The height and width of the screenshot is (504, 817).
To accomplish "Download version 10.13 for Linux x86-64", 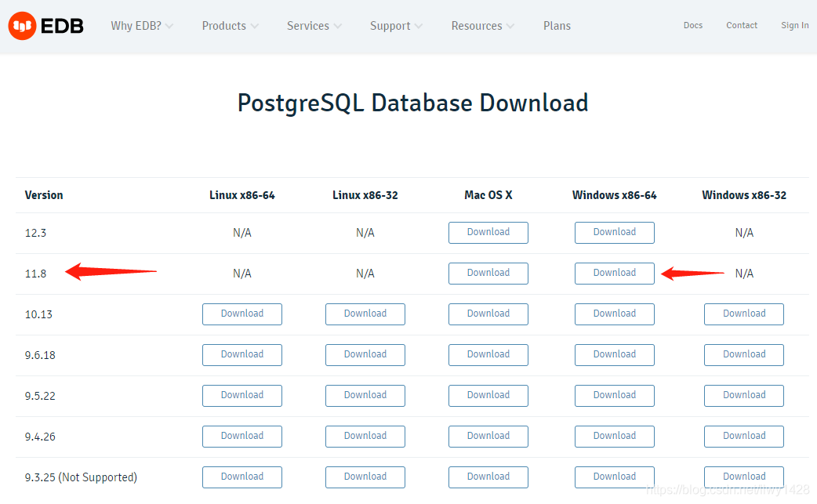I will coord(242,314).
